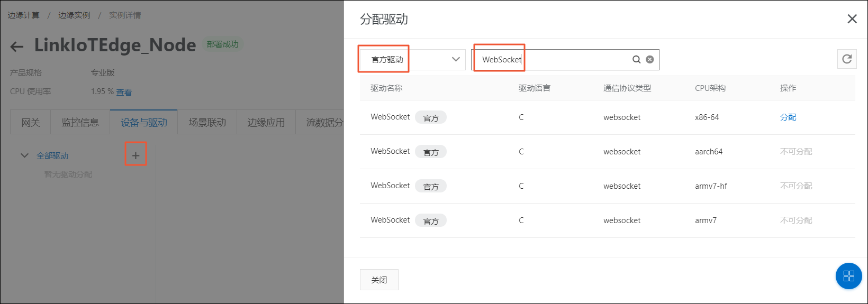
Task: Click the 操作 column header
Action: (788, 88)
